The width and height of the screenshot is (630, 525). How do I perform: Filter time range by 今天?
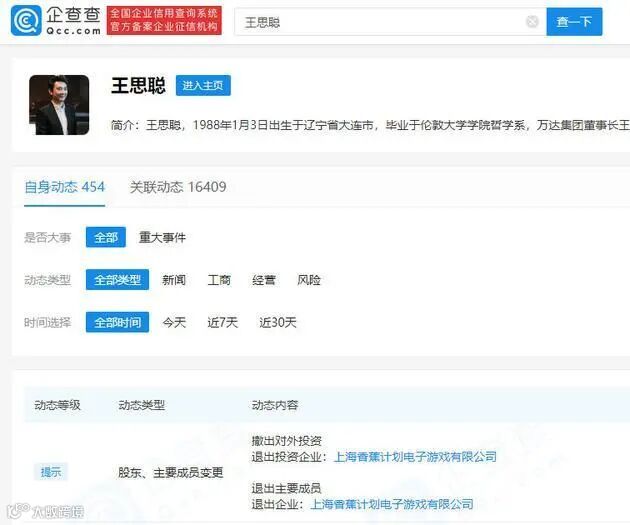174,323
